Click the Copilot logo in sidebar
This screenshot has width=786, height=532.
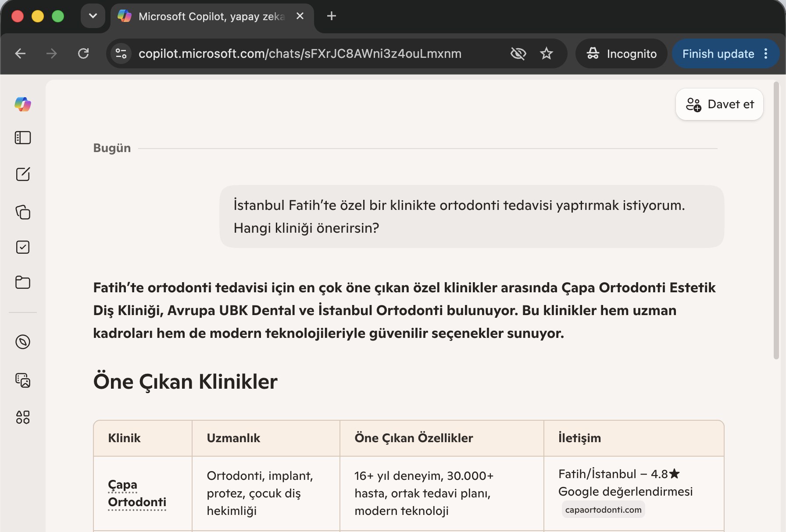pos(23,104)
